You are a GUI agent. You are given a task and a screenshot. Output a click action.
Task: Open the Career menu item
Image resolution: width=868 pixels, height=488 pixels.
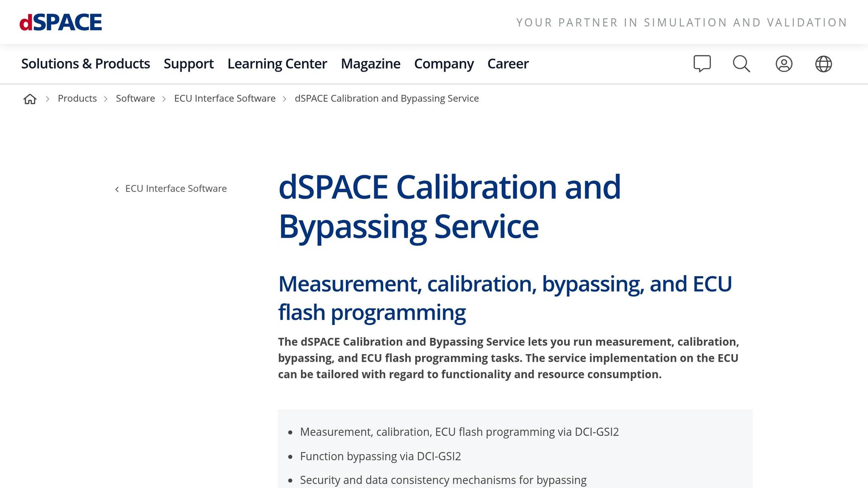[507, 64]
